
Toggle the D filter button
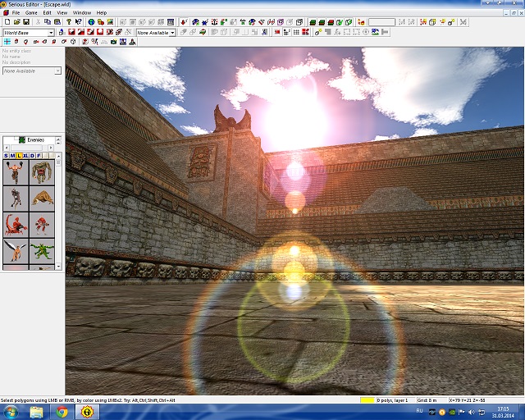[x=32, y=156]
